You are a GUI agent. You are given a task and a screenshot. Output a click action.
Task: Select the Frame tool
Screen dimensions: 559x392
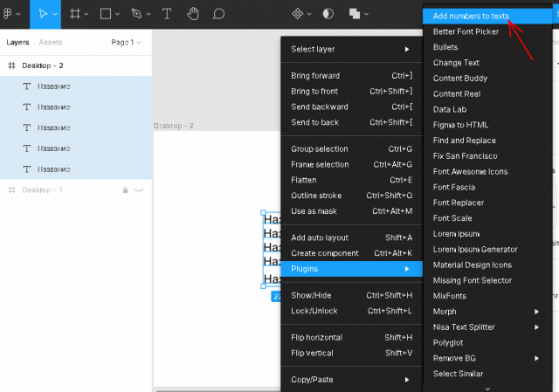coord(76,14)
